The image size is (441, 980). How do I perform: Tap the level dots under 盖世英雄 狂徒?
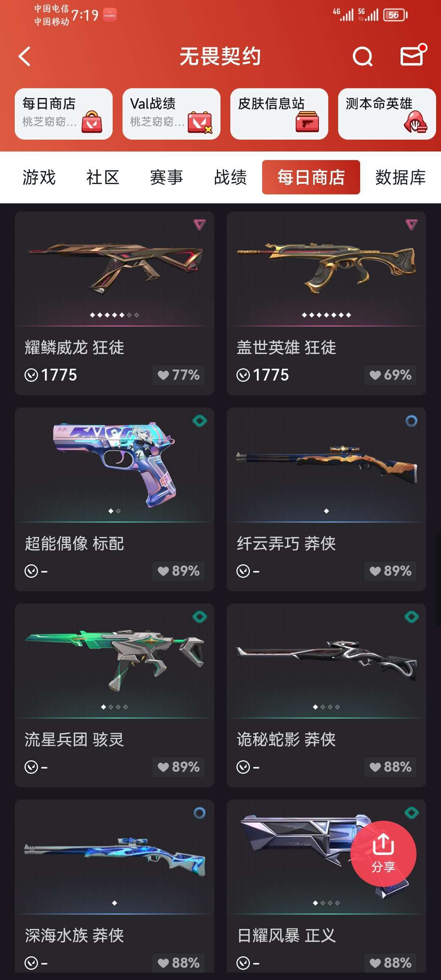(326, 315)
